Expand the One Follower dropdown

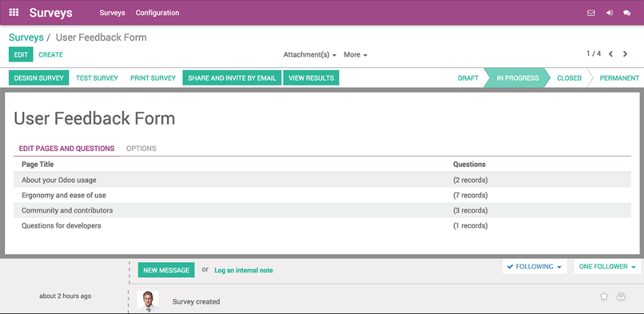(607, 266)
